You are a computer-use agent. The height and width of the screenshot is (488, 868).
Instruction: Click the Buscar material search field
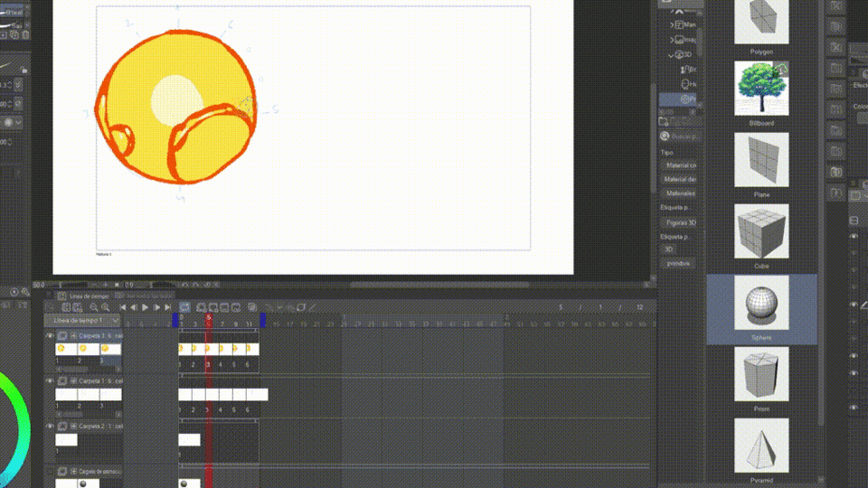pyautogui.click(x=680, y=136)
